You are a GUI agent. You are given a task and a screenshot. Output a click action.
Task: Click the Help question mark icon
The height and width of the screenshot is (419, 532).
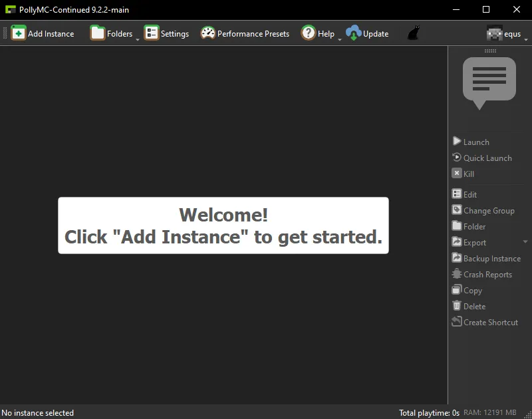[309, 33]
